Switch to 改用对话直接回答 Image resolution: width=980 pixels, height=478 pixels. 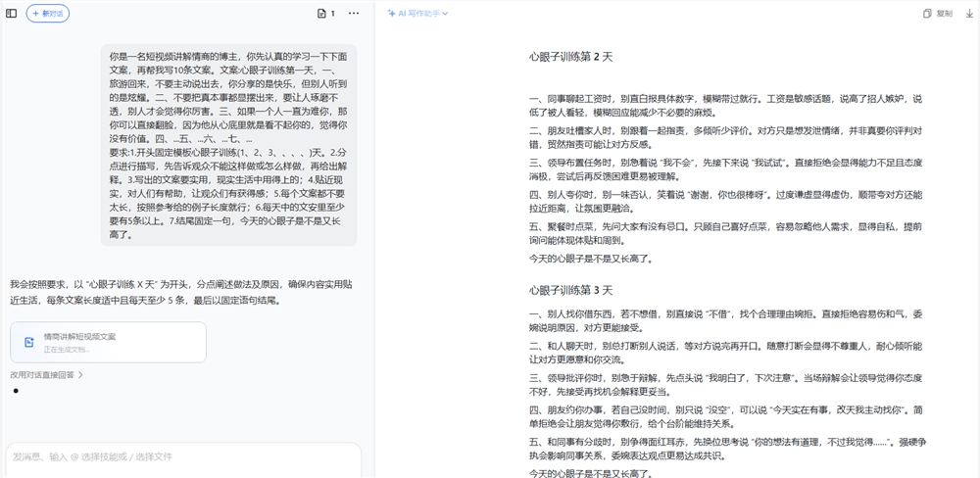pyautogui.click(x=41, y=374)
